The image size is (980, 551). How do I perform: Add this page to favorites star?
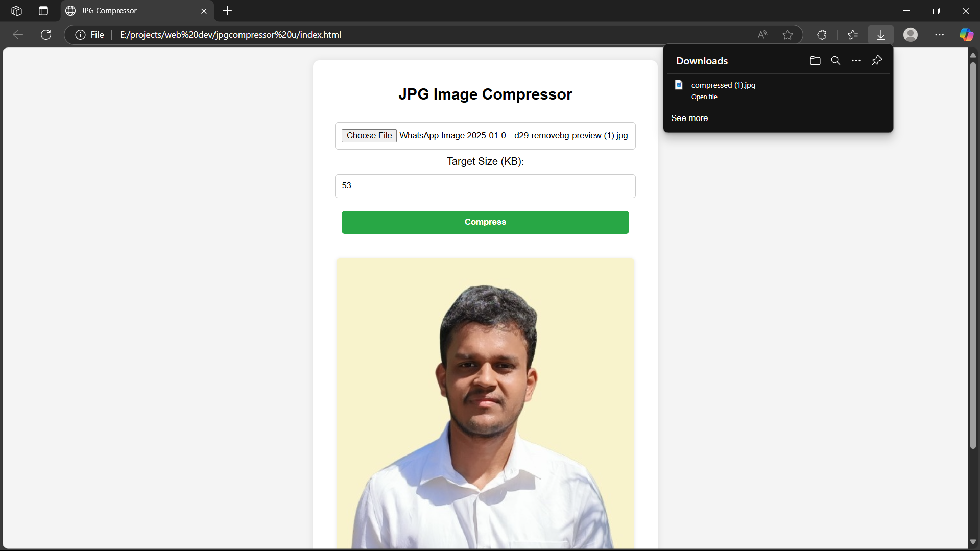pos(787,35)
